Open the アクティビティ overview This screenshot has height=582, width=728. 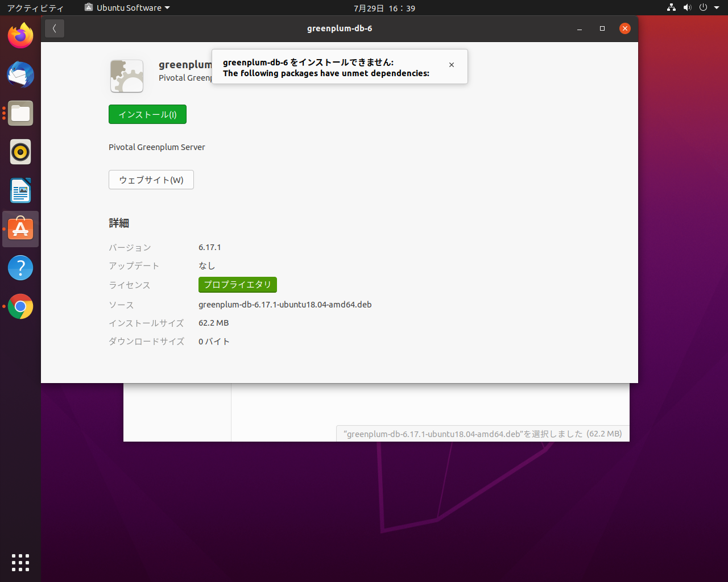[x=35, y=8]
